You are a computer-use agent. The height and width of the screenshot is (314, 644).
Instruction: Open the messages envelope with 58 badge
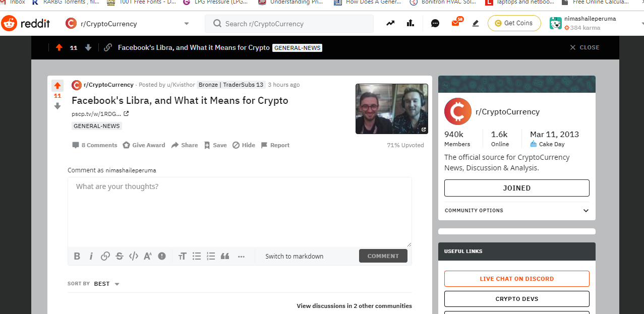(x=456, y=23)
